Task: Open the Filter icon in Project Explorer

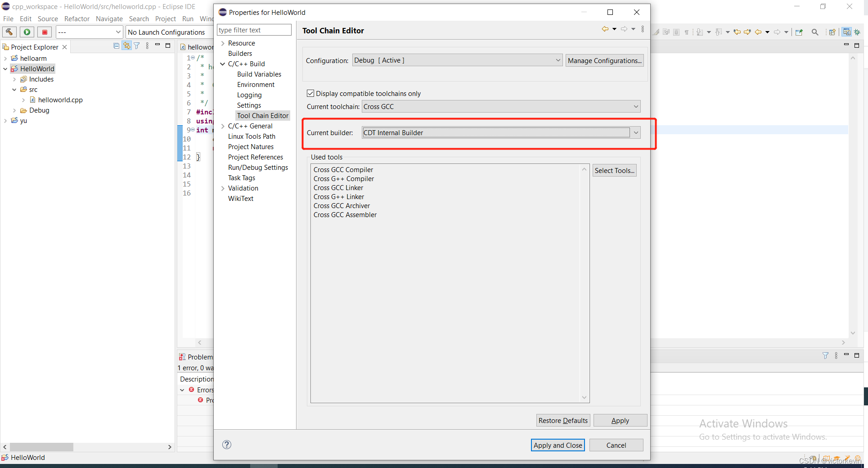Action: pyautogui.click(x=136, y=45)
